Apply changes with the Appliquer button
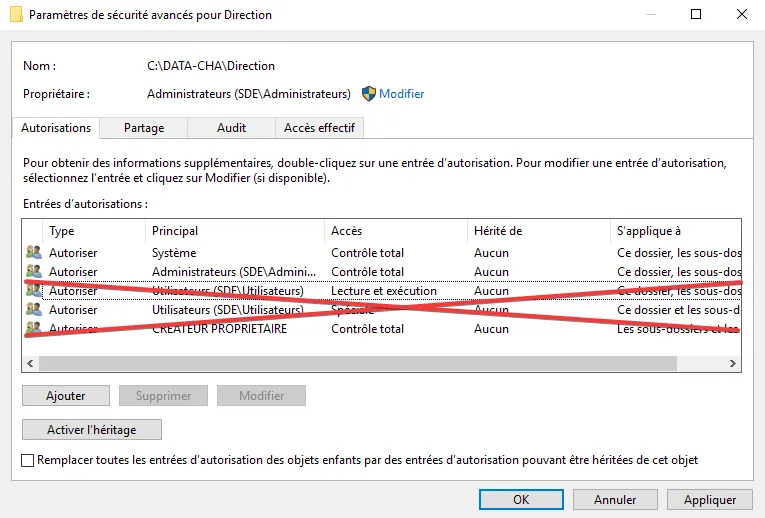Image resolution: width=765 pixels, height=518 pixels. (710, 499)
